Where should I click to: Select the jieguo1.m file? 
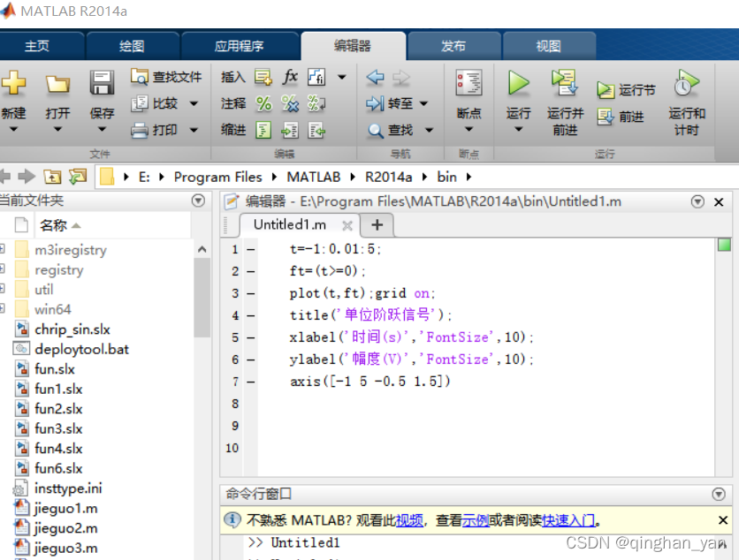point(65,508)
